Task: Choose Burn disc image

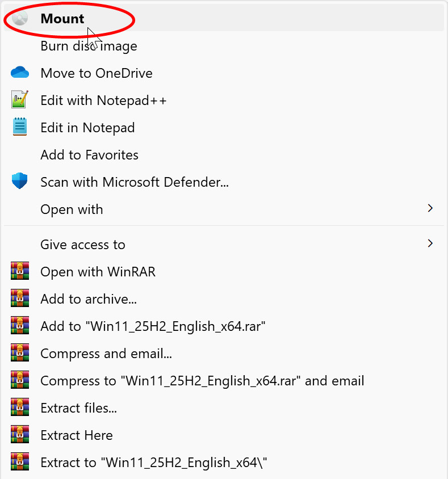Action: 89,46
